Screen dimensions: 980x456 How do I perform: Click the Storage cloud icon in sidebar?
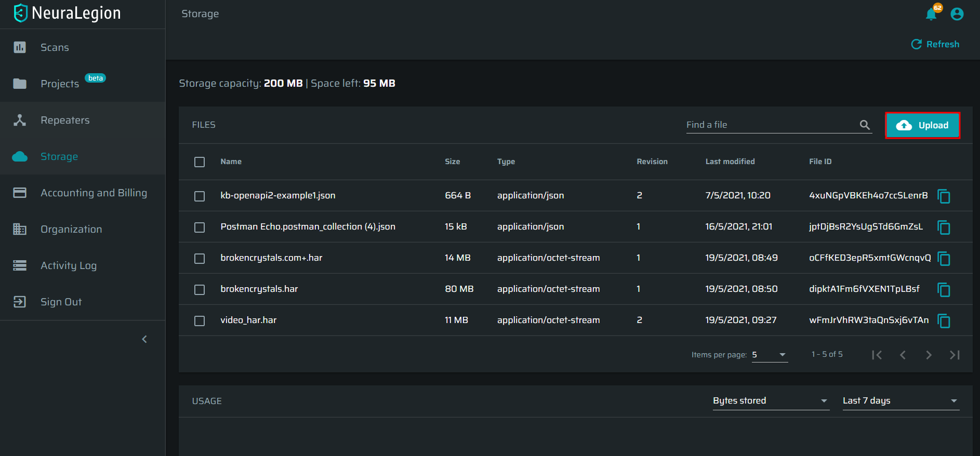[20, 156]
